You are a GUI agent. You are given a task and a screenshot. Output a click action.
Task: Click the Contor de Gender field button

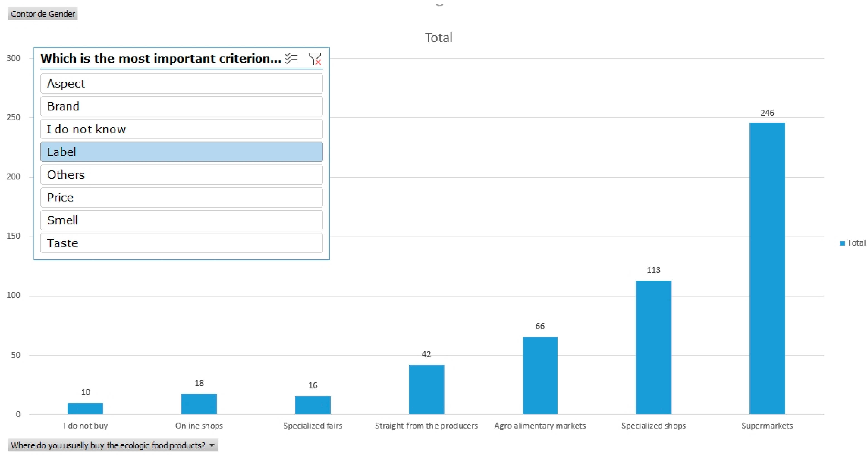[x=43, y=14]
